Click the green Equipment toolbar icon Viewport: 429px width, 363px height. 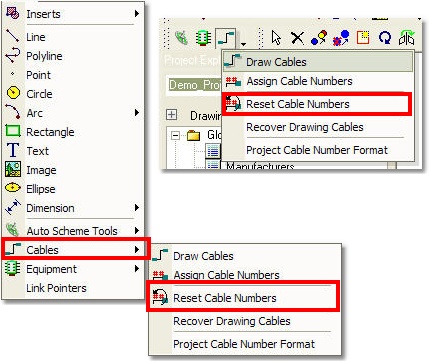pyautogui.click(x=203, y=38)
